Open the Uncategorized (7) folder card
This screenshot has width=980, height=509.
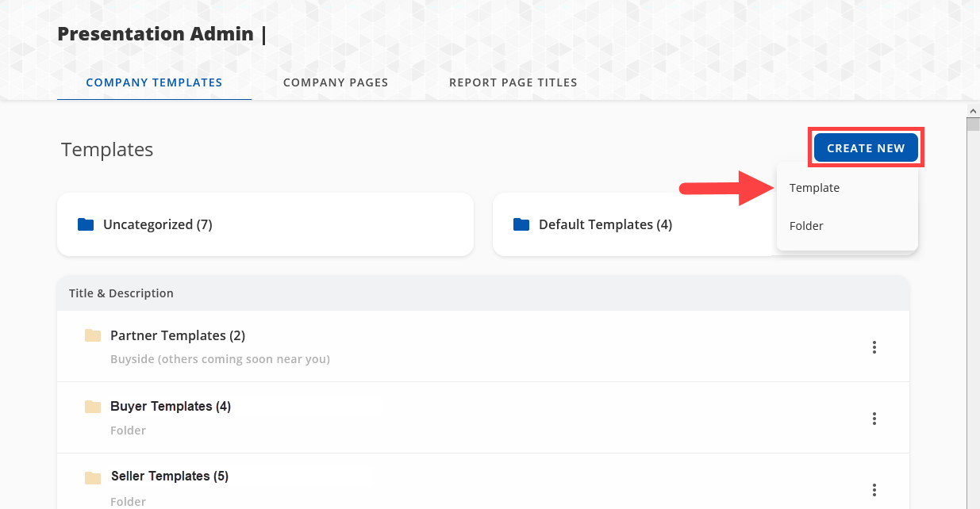pos(265,224)
